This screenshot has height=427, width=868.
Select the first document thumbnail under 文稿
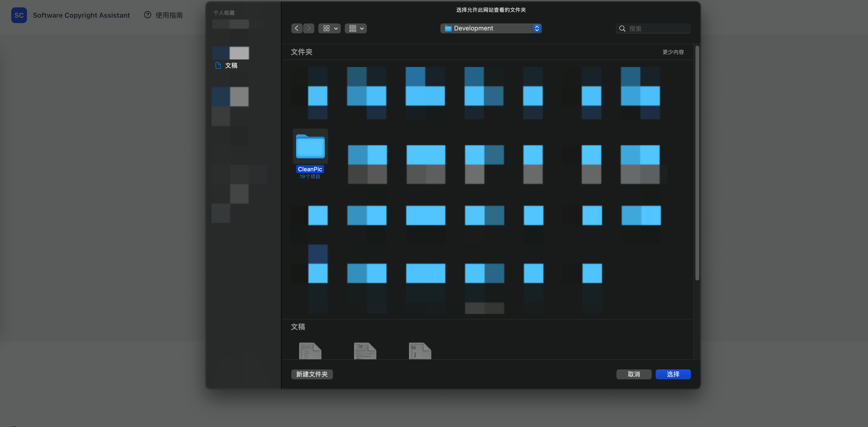310,351
